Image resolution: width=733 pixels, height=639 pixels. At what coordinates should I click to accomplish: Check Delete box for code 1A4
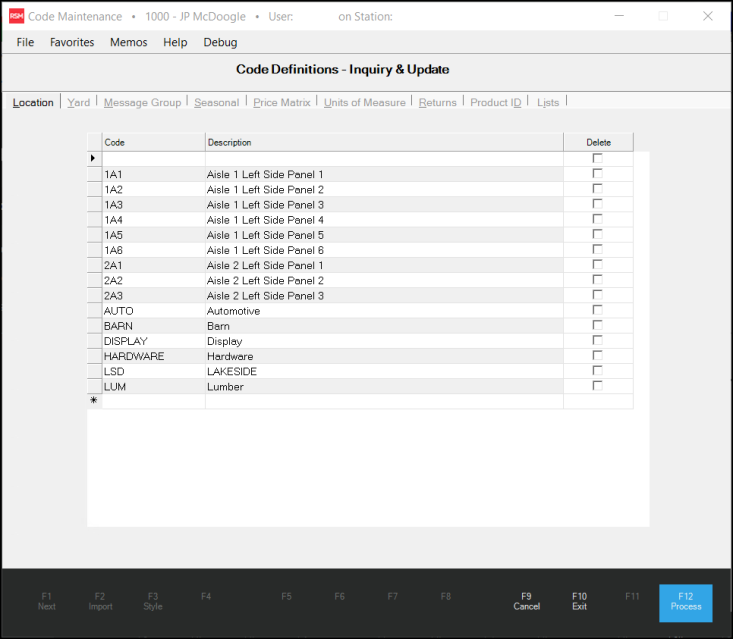(597, 219)
